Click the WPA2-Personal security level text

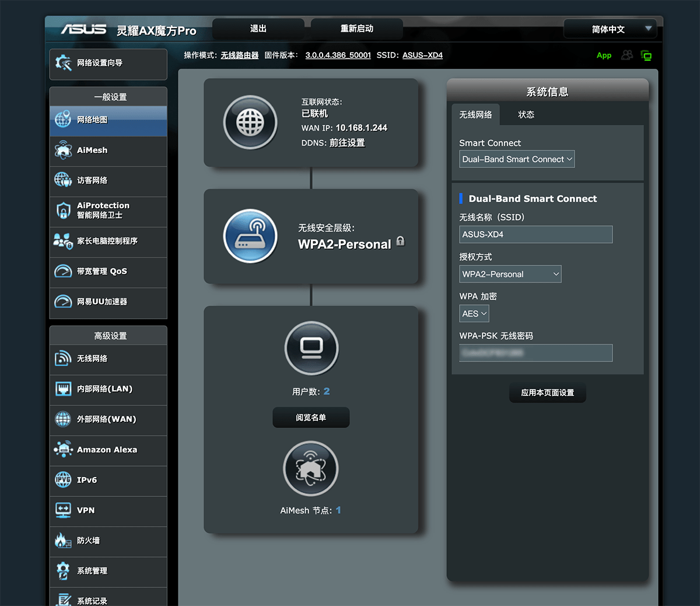[345, 244]
